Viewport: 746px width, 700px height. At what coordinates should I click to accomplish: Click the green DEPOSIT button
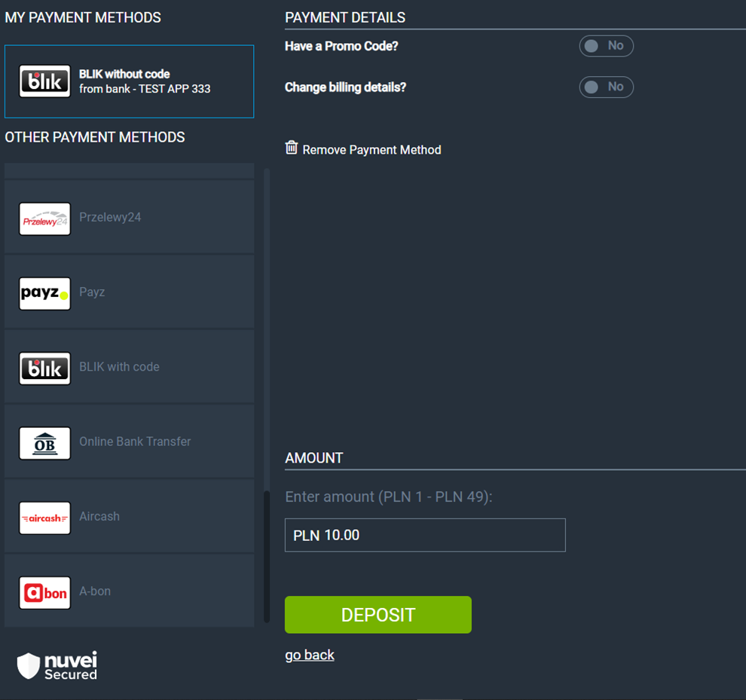tap(378, 615)
